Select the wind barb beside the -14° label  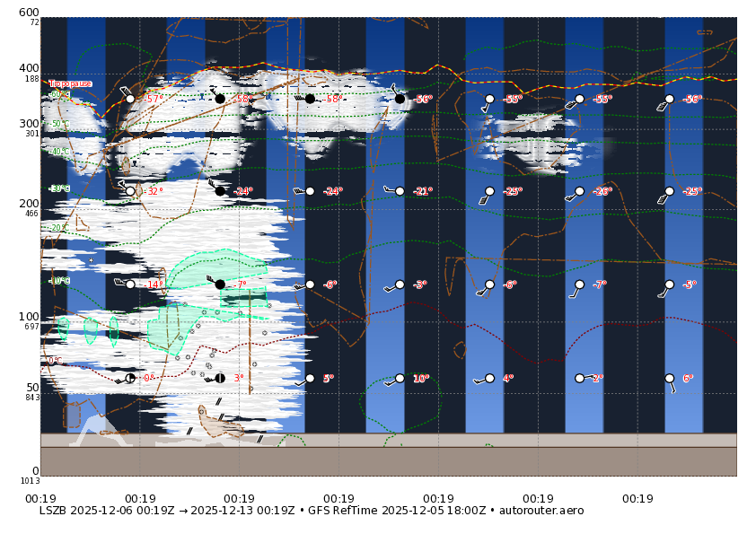118,283
